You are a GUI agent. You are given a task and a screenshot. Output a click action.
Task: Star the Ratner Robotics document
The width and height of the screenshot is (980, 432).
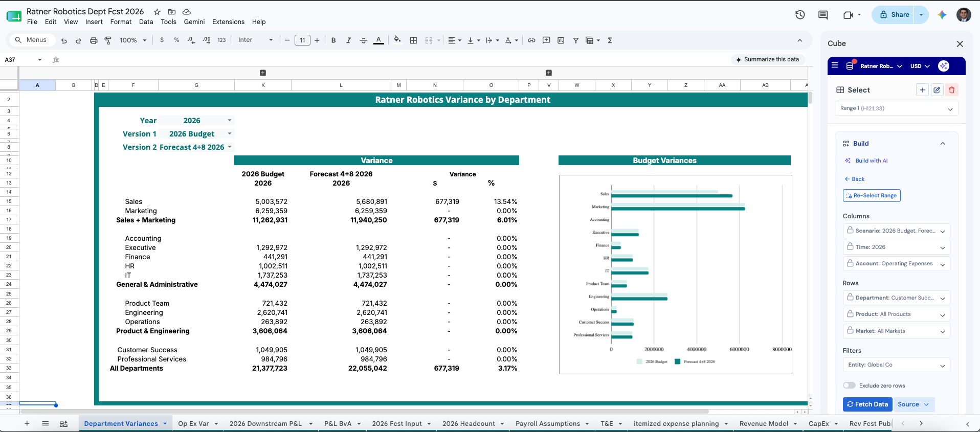click(157, 12)
